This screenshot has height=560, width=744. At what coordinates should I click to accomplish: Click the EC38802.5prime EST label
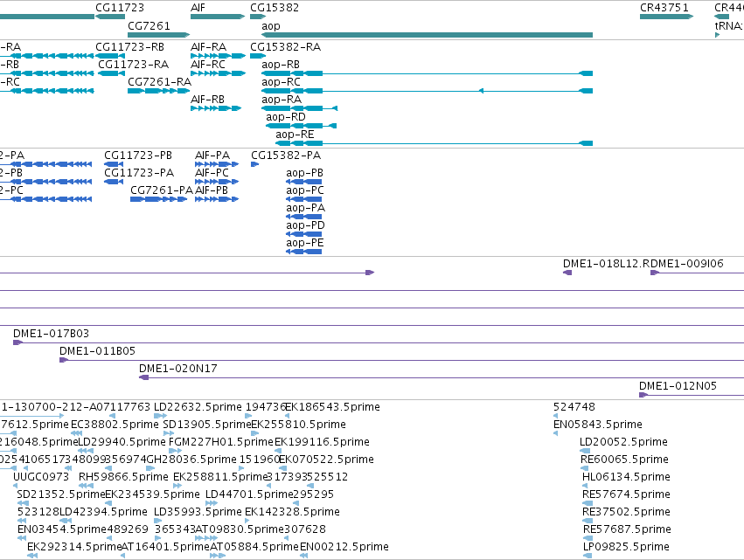(x=115, y=425)
